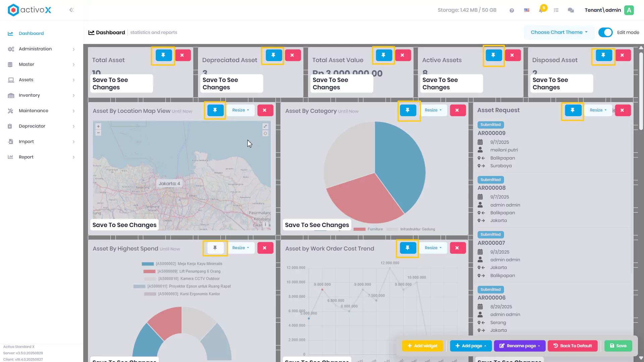The height and width of the screenshot is (362, 644).
Task: Pin the Work Order Cost Trend widget
Action: pyautogui.click(x=408, y=248)
